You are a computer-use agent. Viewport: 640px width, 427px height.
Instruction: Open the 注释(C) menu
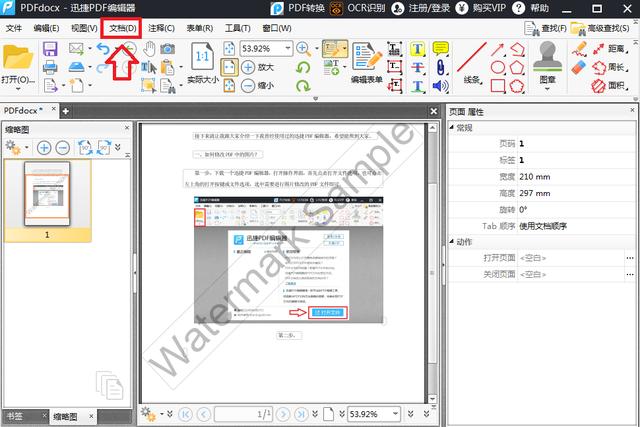click(161, 28)
